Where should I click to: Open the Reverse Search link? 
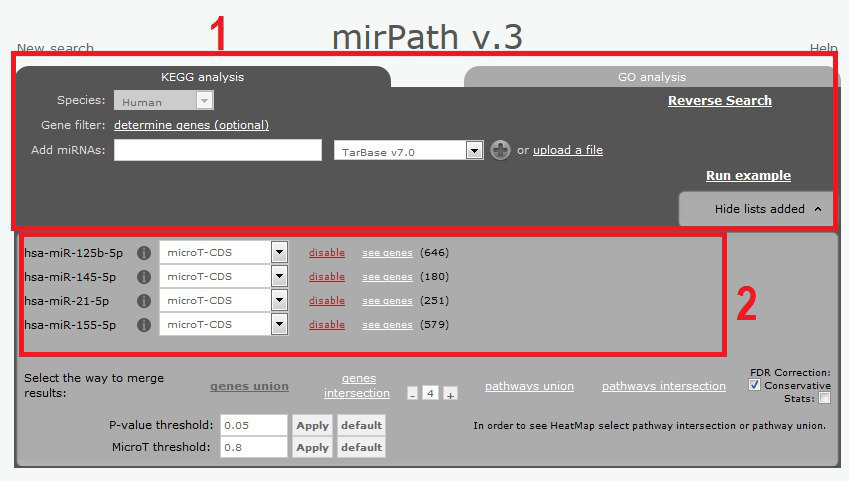pyautogui.click(x=719, y=100)
